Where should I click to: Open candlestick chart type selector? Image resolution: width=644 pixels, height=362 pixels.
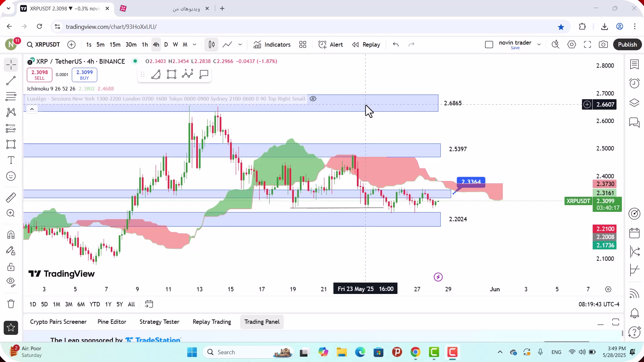(211, 45)
